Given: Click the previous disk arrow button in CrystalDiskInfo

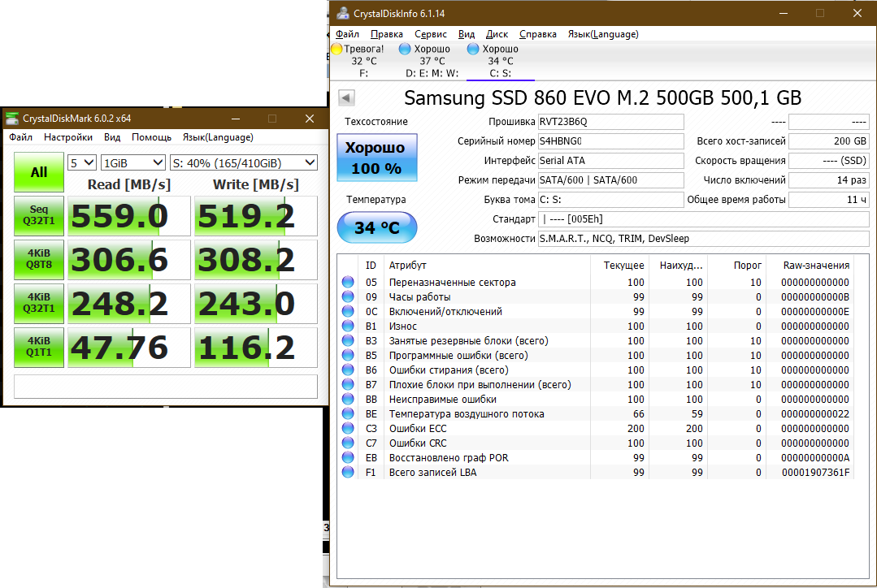Looking at the screenshot, I should [x=346, y=97].
